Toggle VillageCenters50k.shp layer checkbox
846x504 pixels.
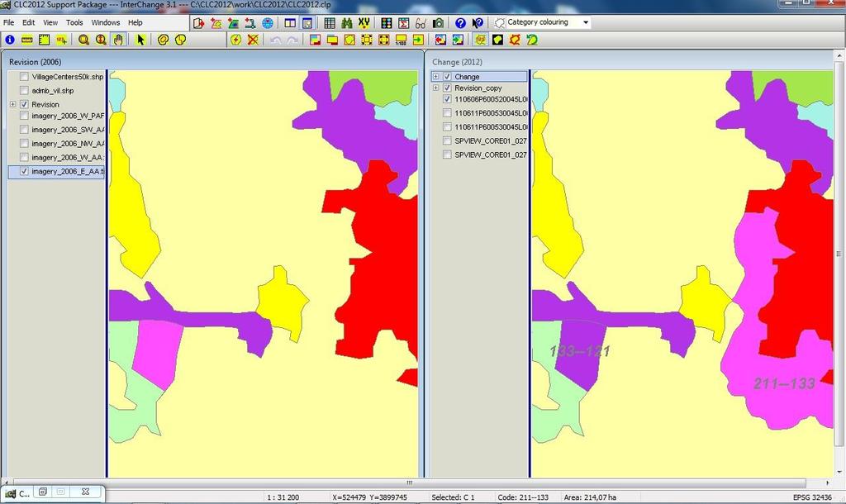(x=24, y=77)
